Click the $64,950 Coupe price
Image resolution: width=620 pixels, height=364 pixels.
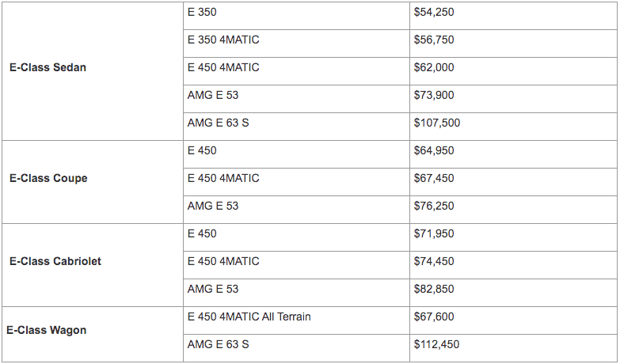[513, 154]
